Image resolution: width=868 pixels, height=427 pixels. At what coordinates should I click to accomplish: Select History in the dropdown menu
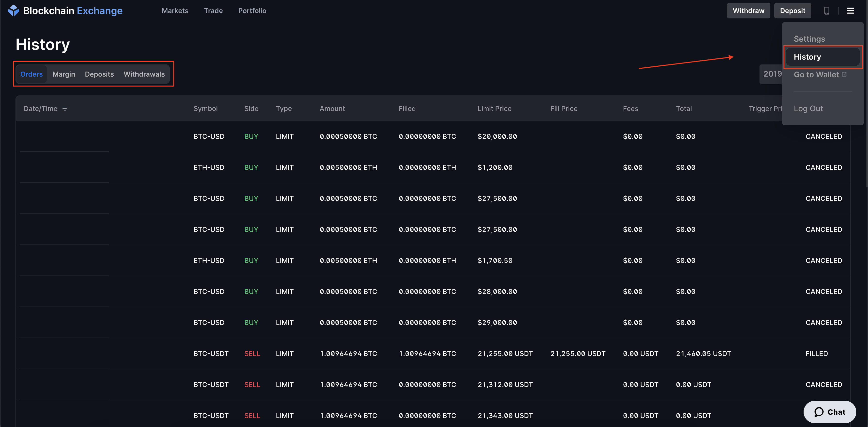point(822,57)
